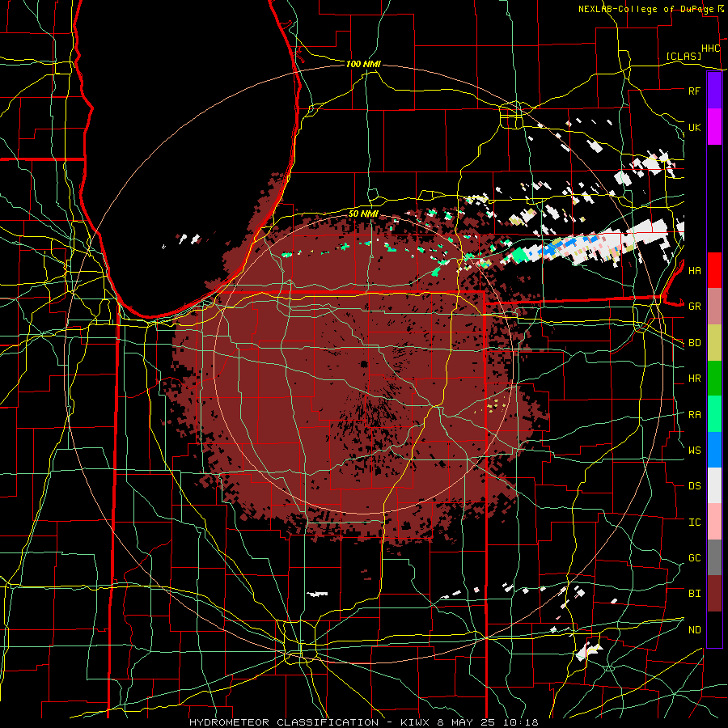Click the HA legend label
Screen dimensions: 728x728
point(694,271)
